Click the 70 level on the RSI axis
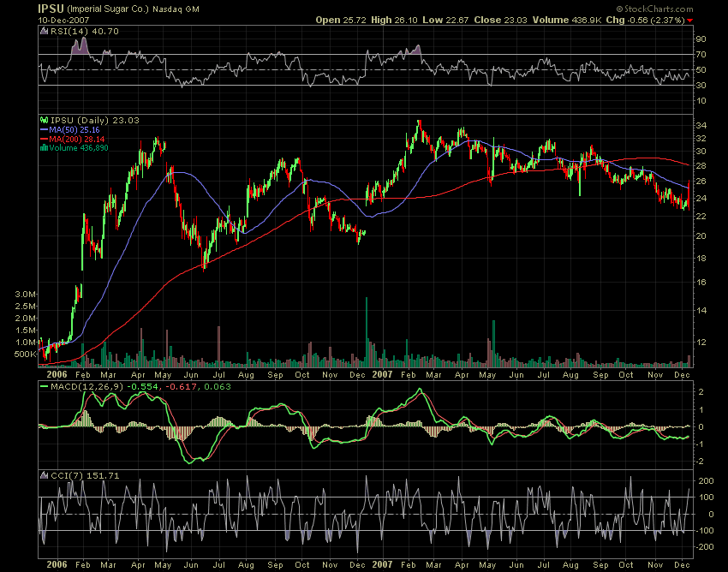 (701, 54)
